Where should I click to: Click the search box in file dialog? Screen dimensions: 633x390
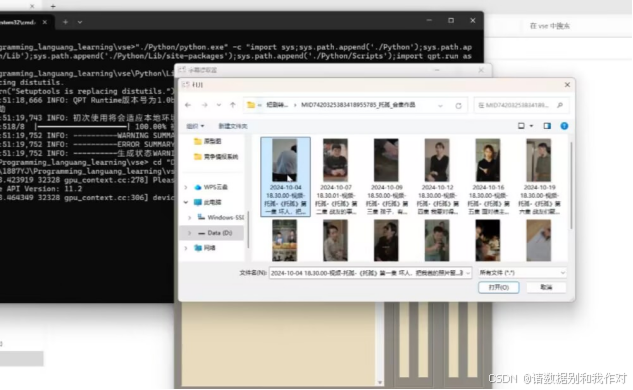[522, 105]
